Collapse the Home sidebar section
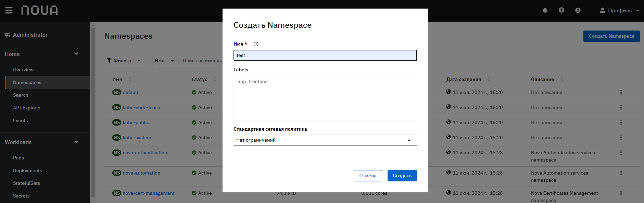Viewport: 644px width, 203px height. (x=76, y=54)
